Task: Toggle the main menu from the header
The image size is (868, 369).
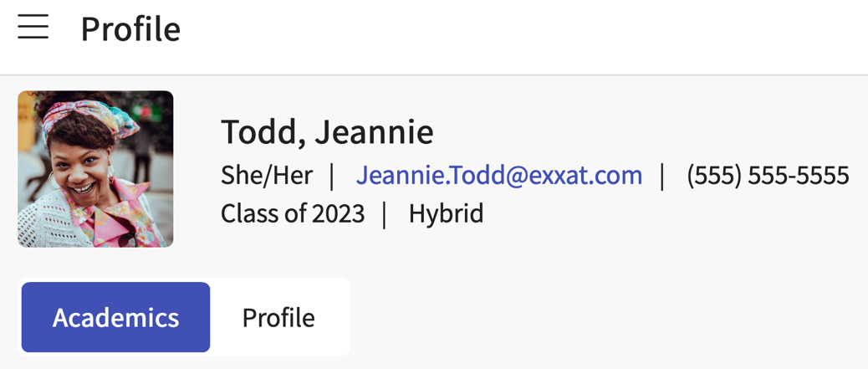Action: pos(33,28)
